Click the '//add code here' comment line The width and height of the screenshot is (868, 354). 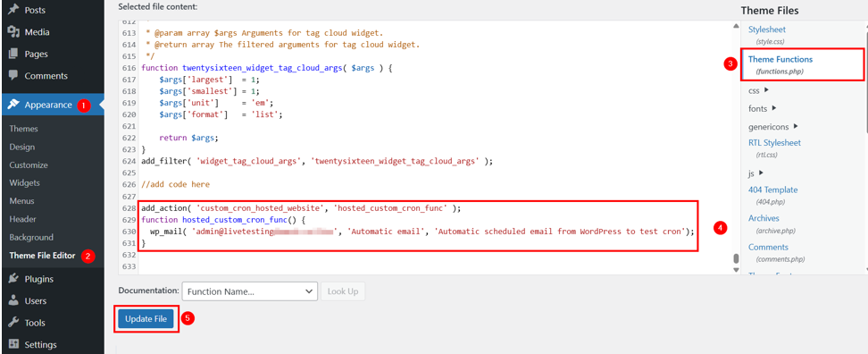pos(176,184)
